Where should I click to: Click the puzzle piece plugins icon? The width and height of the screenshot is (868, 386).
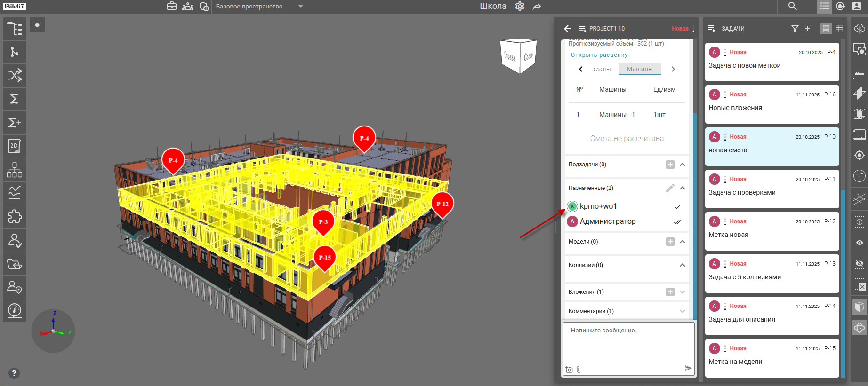[x=15, y=217]
